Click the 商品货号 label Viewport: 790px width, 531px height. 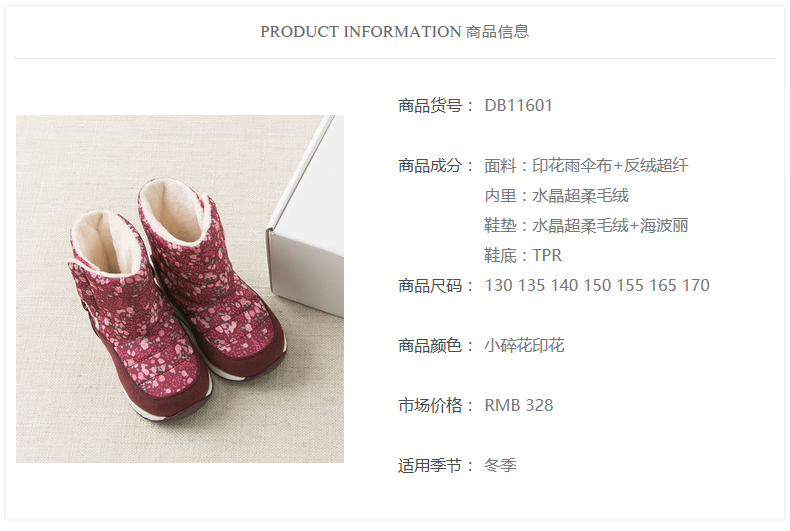pyautogui.click(x=430, y=106)
